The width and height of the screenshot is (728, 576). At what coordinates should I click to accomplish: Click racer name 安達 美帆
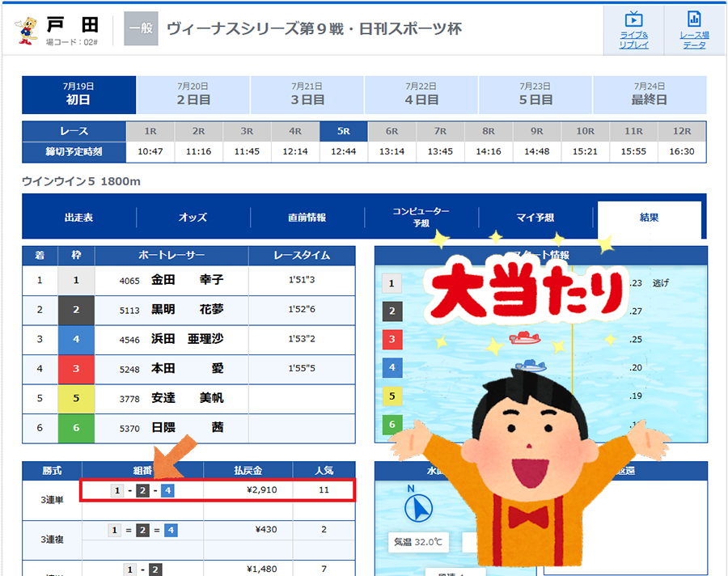pos(188,398)
